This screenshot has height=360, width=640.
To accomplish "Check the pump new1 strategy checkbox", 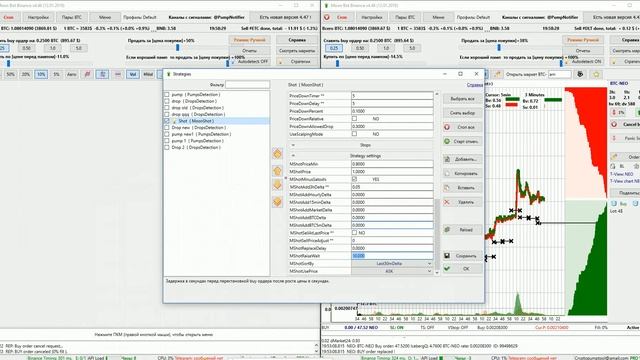I will 167,134.
